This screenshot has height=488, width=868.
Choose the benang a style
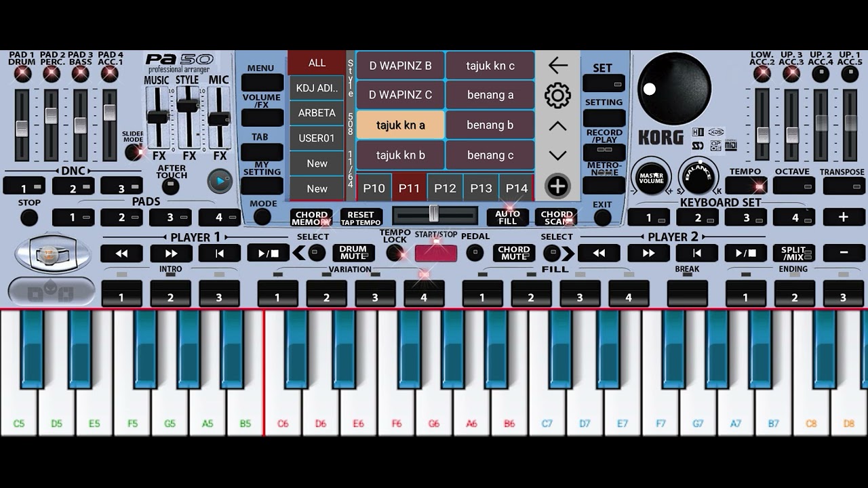[x=490, y=95]
